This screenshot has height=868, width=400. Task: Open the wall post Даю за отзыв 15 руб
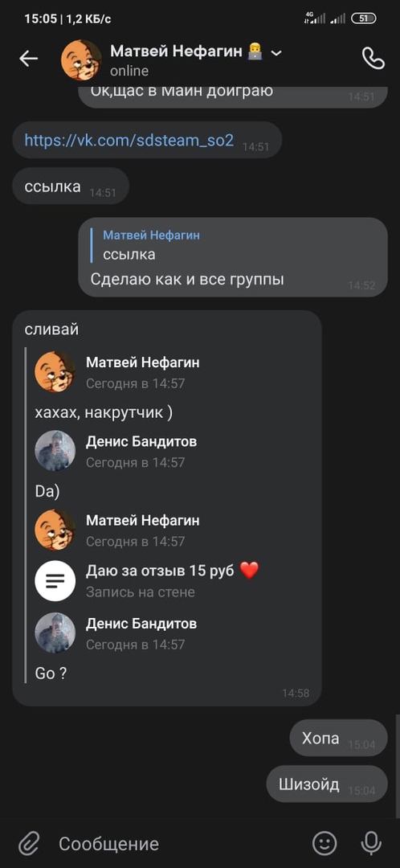point(172,571)
